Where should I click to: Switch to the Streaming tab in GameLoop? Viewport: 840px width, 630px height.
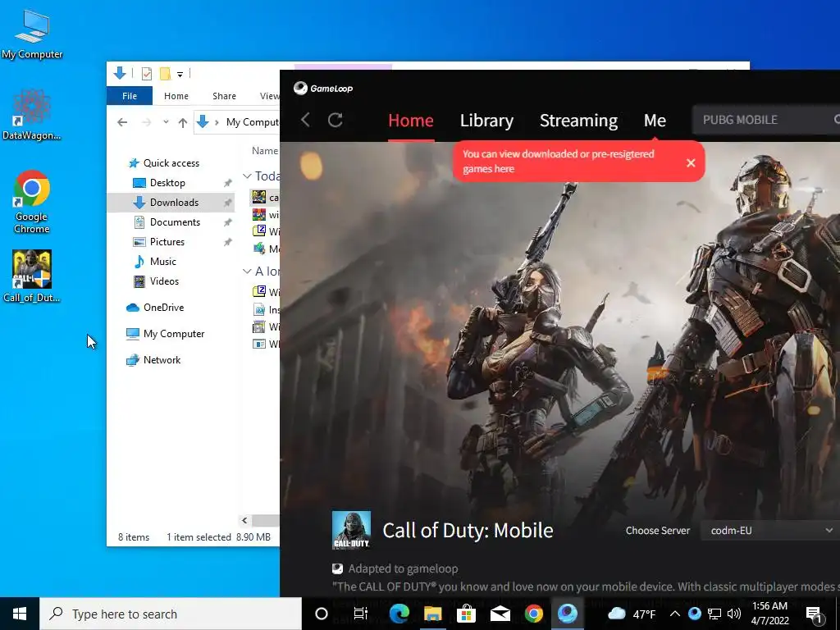[578, 121]
